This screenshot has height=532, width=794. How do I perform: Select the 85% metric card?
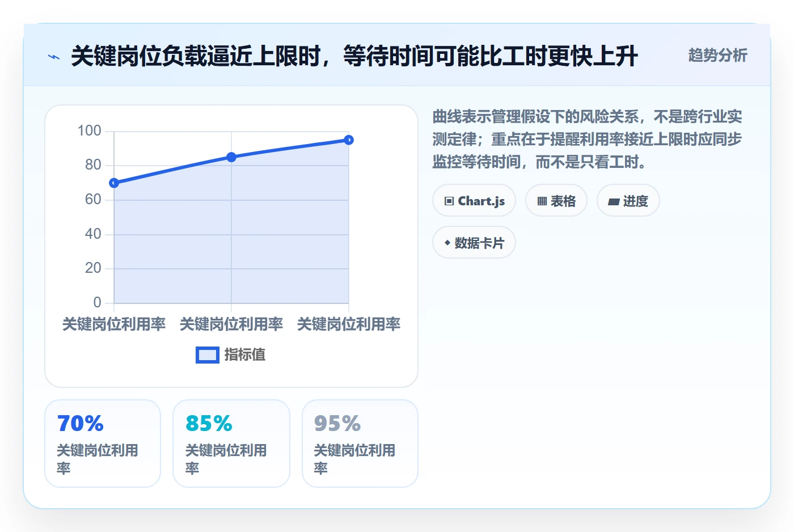pos(231,444)
